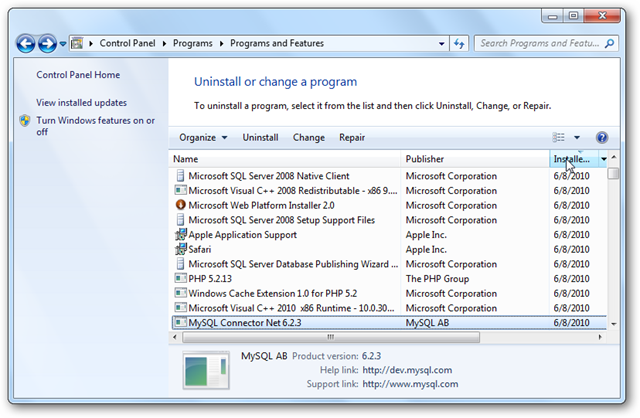This screenshot has height=418, width=640.
Task: Click the PHP 5.2.13 icon
Action: 180,278
